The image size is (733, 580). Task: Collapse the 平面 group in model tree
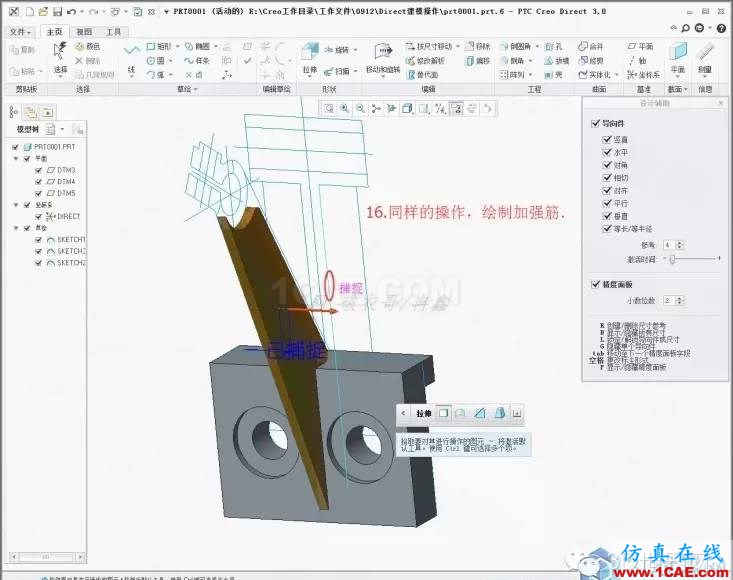click(16, 158)
